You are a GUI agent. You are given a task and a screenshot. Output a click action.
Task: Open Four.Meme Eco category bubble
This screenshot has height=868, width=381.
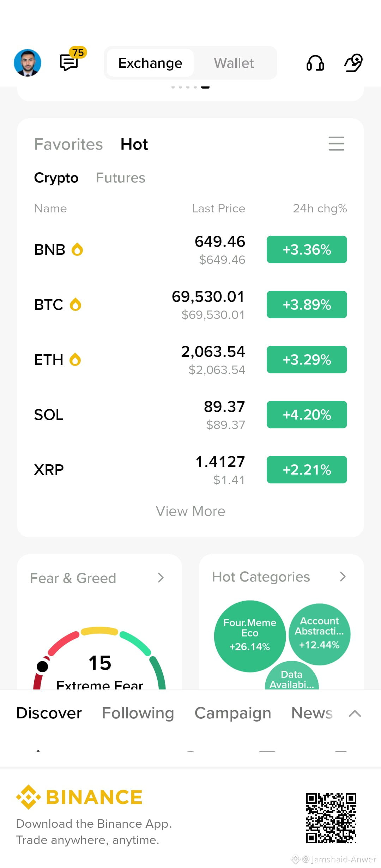250,636
